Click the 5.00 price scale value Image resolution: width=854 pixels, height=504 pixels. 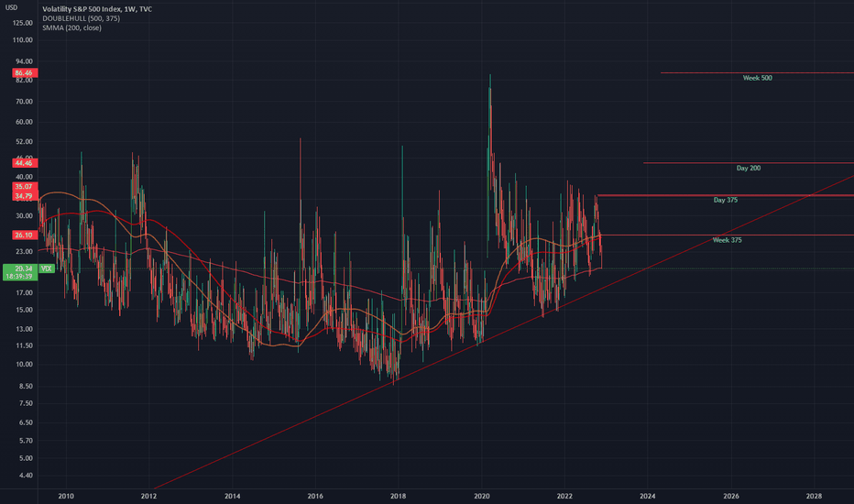(x=26, y=458)
